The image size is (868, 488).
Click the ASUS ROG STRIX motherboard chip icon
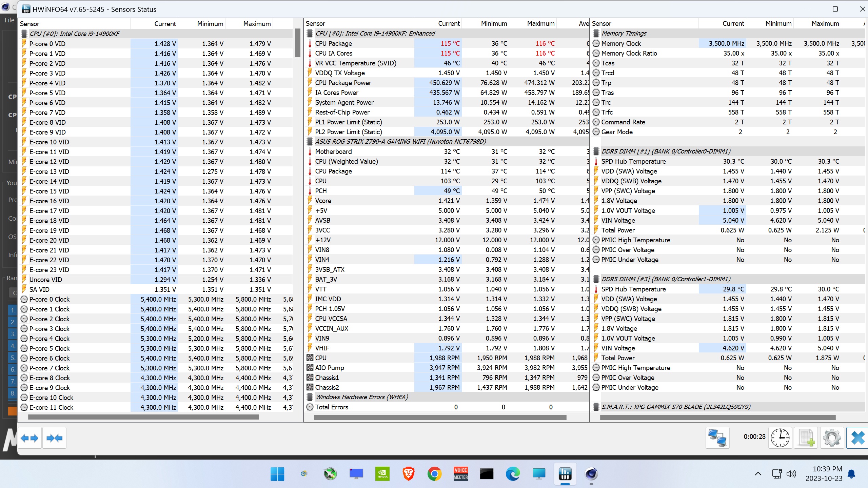(x=310, y=141)
